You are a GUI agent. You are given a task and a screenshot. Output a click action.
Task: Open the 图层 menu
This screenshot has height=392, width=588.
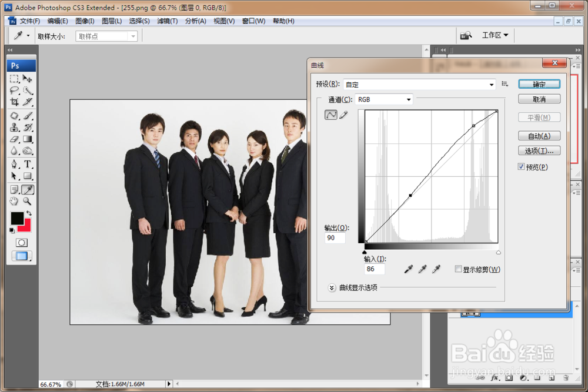pyautogui.click(x=112, y=21)
